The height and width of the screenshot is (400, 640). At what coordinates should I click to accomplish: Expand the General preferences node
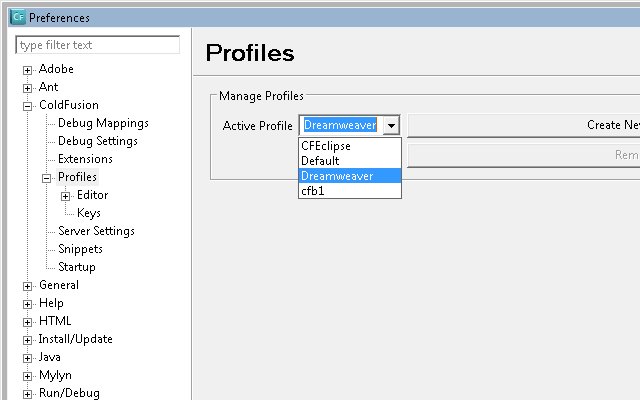pos(27,286)
